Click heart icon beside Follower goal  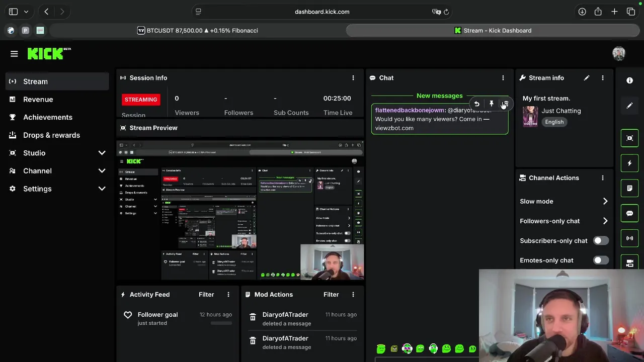click(x=128, y=315)
